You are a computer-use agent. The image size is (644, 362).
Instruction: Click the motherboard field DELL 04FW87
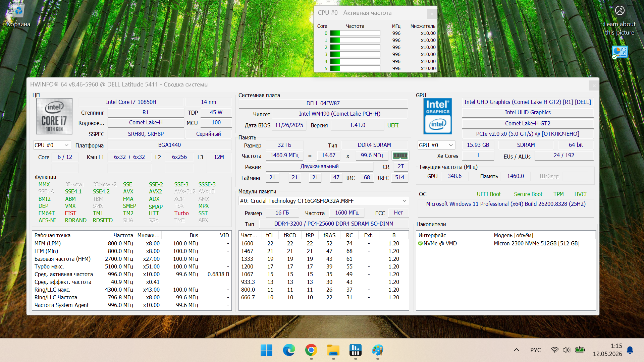pyautogui.click(x=323, y=103)
